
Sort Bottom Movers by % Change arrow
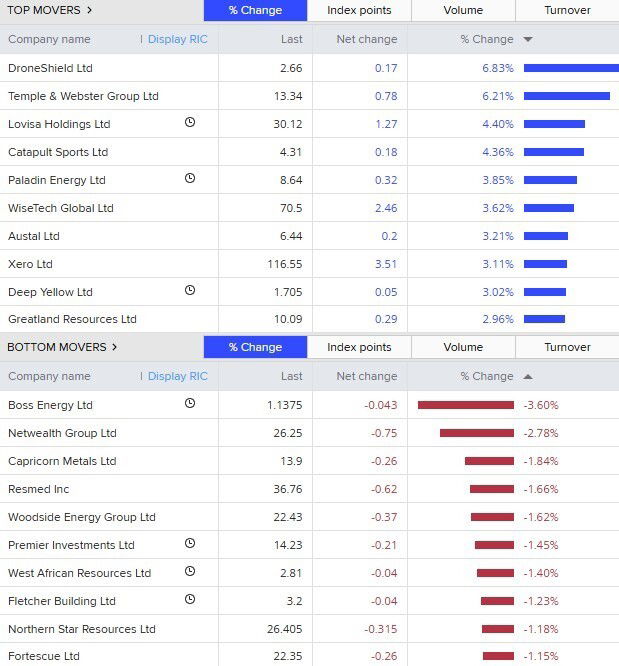point(528,376)
